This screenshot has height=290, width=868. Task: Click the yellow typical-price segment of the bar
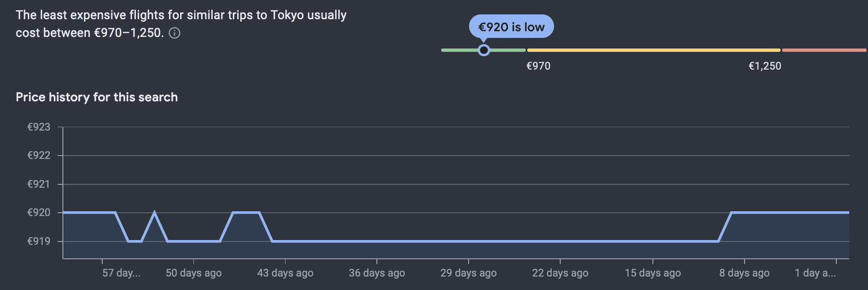click(x=653, y=50)
